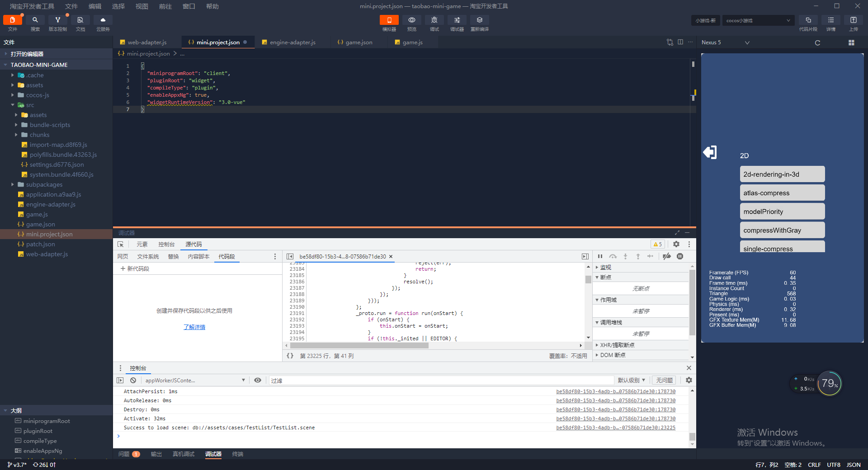Hide the debugger sidebar pane
This screenshot has width=868, height=470.
[585, 256]
